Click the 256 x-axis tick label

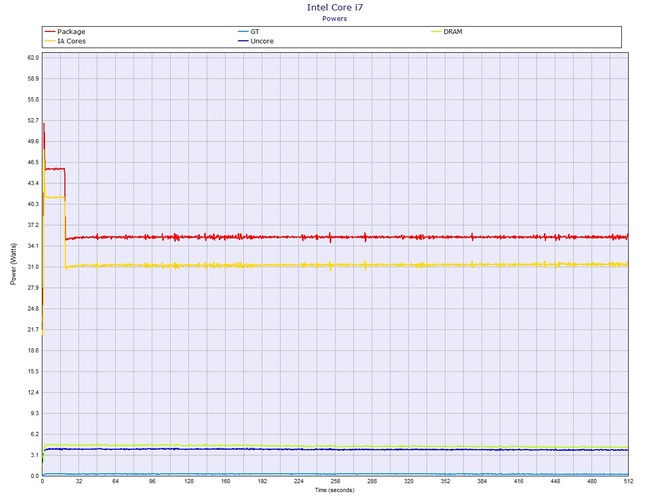(x=335, y=481)
